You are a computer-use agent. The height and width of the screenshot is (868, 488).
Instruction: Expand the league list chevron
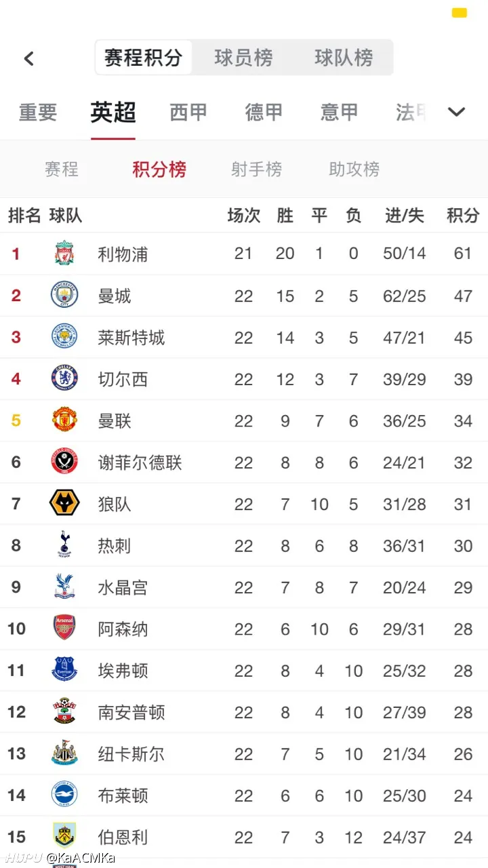point(457,112)
